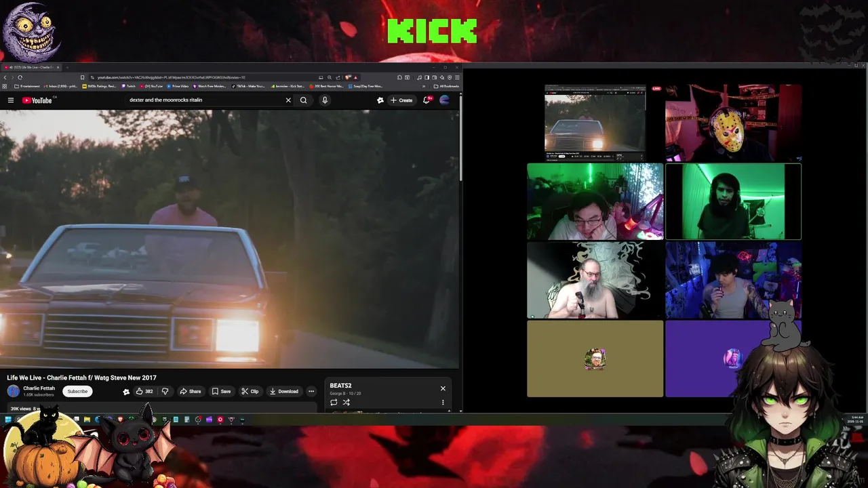Click the 39K views description text
The width and height of the screenshot is (868, 488).
(20, 409)
